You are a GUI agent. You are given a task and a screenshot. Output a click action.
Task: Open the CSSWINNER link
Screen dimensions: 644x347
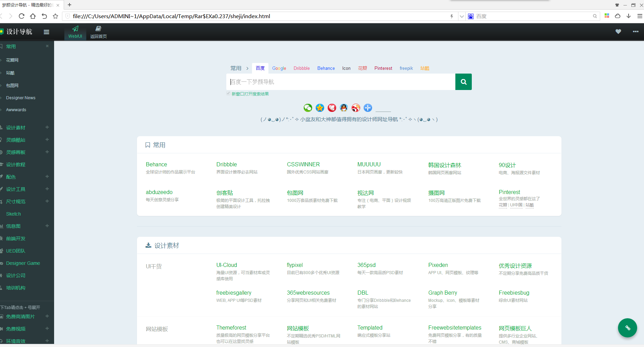[303, 165]
